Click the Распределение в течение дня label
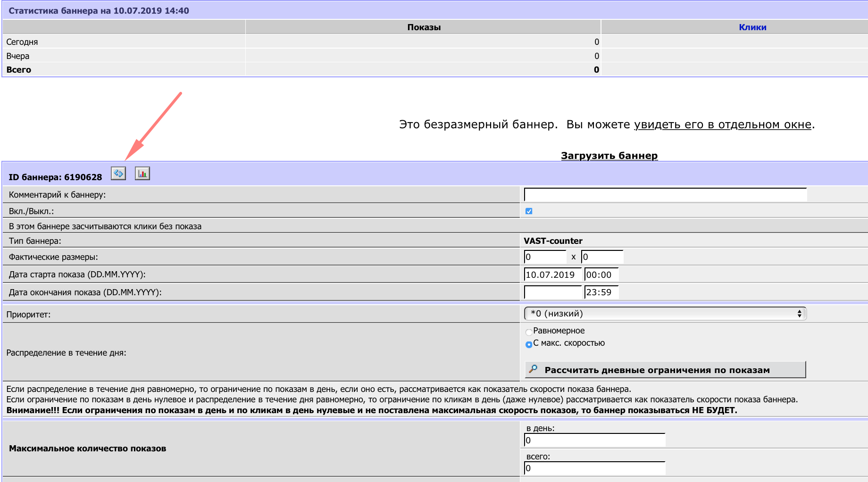The image size is (868, 482). pyautogui.click(x=66, y=353)
